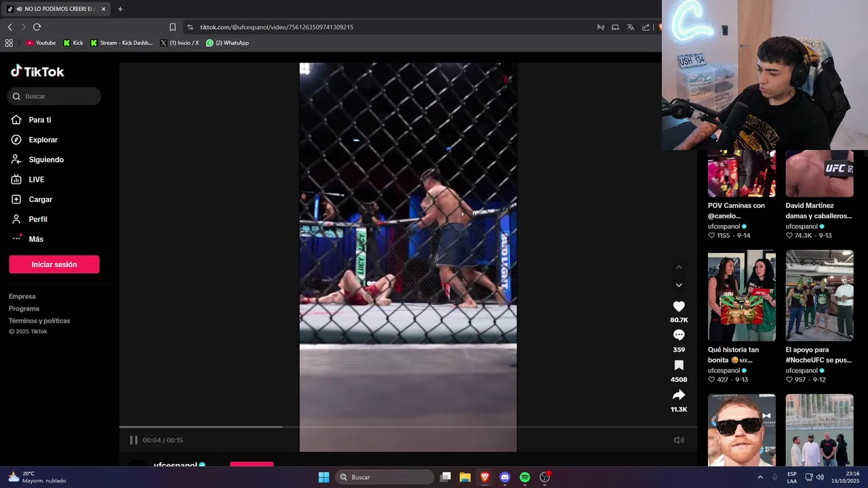Open POV Caminas con canelo video thumbnail
Image resolution: width=868 pixels, height=488 pixels.
[742, 174]
